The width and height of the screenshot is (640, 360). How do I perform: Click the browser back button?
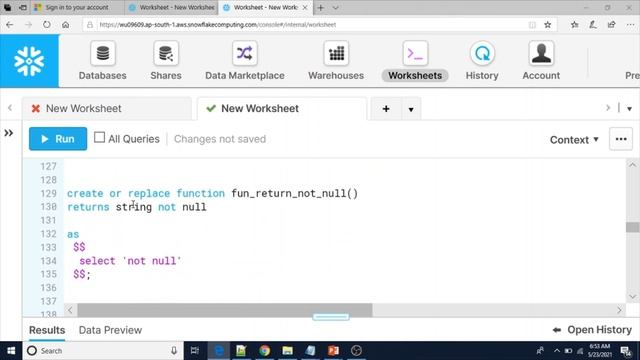[x=9, y=25]
